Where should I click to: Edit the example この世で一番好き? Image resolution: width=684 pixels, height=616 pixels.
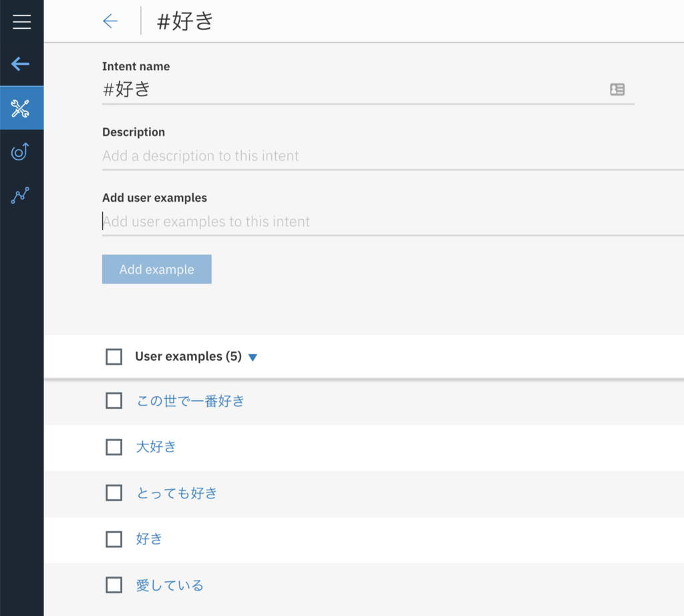(x=190, y=401)
